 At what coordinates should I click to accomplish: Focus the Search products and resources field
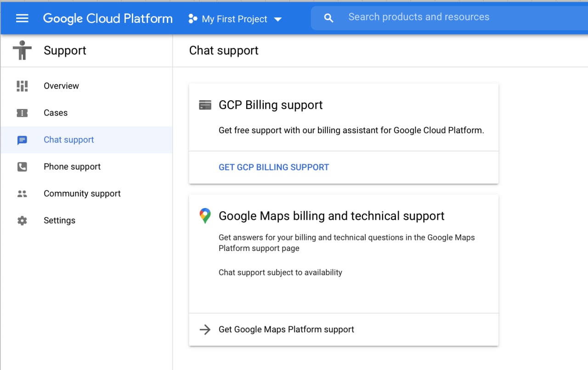point(449,18)
